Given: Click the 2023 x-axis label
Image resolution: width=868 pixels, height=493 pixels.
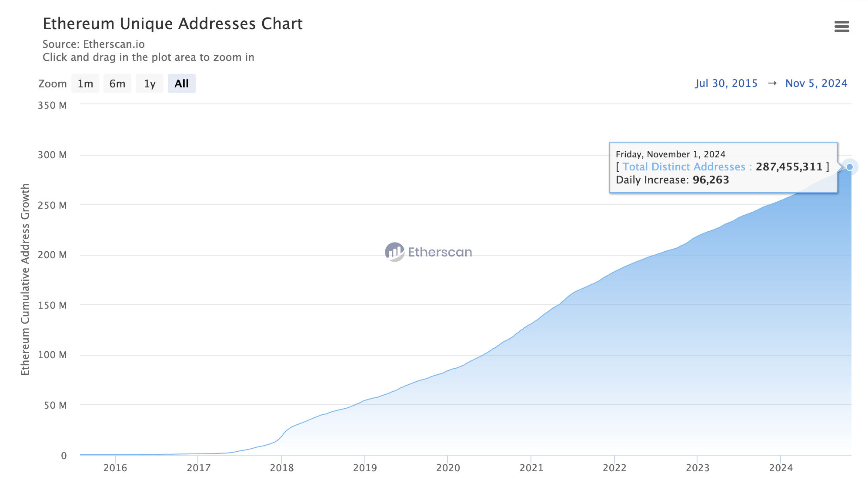Looking at the screenshot, I should click(698, 468).
